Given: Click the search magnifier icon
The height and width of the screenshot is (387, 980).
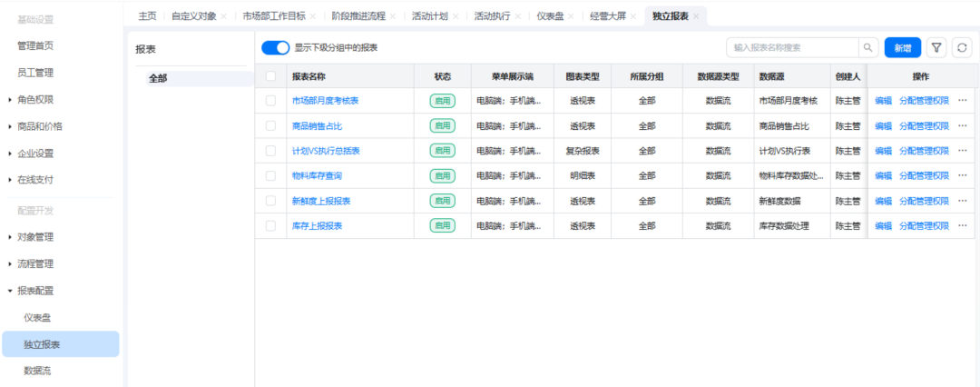Looking at the screenshot, I should (868, 47).
